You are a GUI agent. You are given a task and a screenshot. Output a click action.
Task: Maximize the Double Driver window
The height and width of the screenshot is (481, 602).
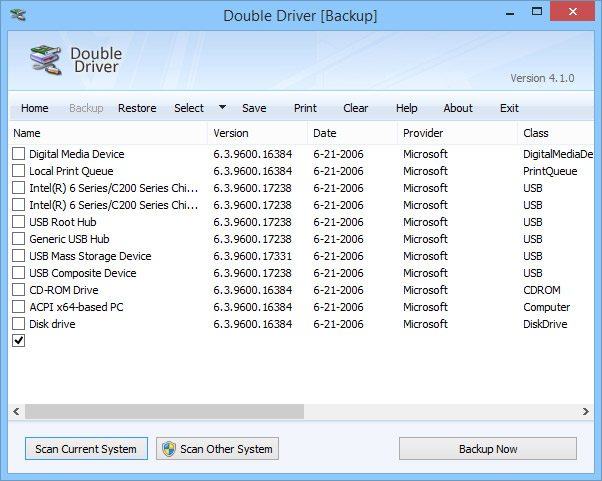coord(537,12)
